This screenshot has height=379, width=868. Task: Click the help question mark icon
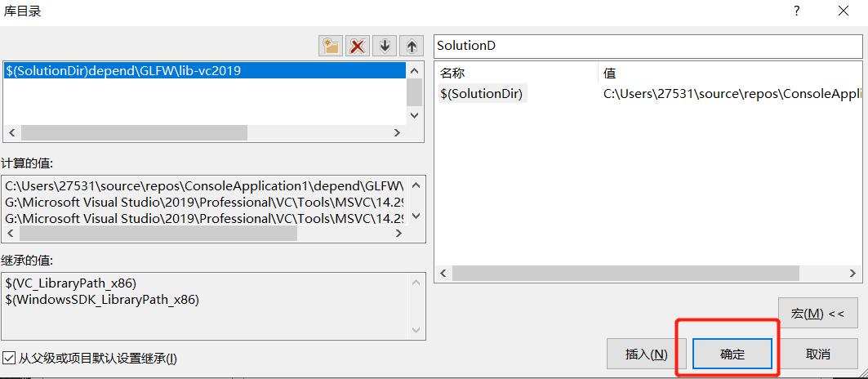pos(797,11)
